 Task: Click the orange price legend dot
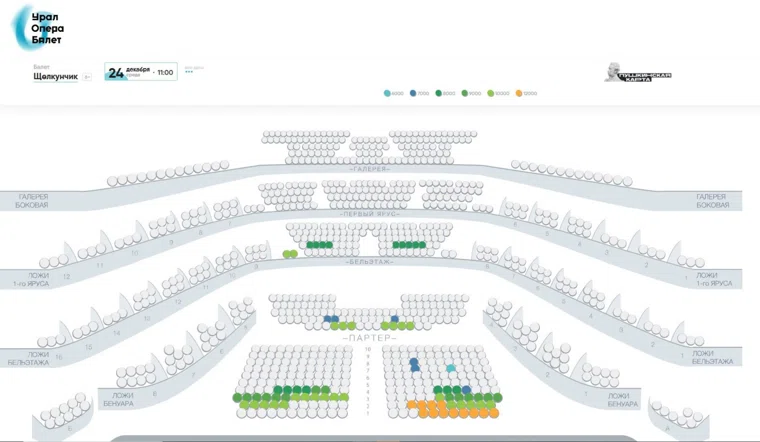coord(519,93)
